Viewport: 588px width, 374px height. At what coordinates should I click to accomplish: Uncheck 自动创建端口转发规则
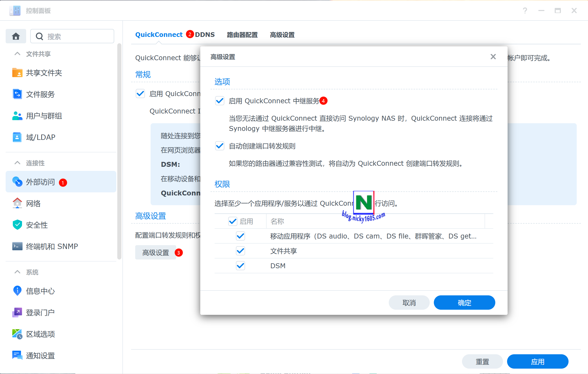coord(219,146)
